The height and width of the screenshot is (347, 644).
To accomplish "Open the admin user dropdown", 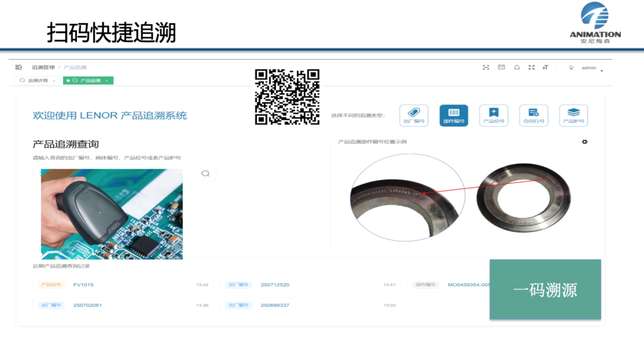I will point(592,68).
